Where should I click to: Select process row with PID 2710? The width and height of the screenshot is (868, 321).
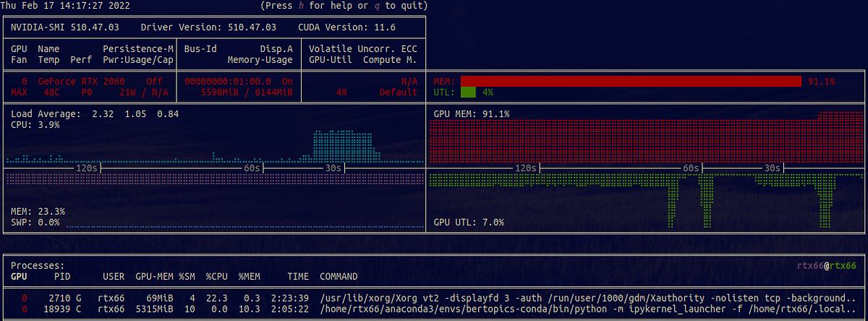click(434, 299)
